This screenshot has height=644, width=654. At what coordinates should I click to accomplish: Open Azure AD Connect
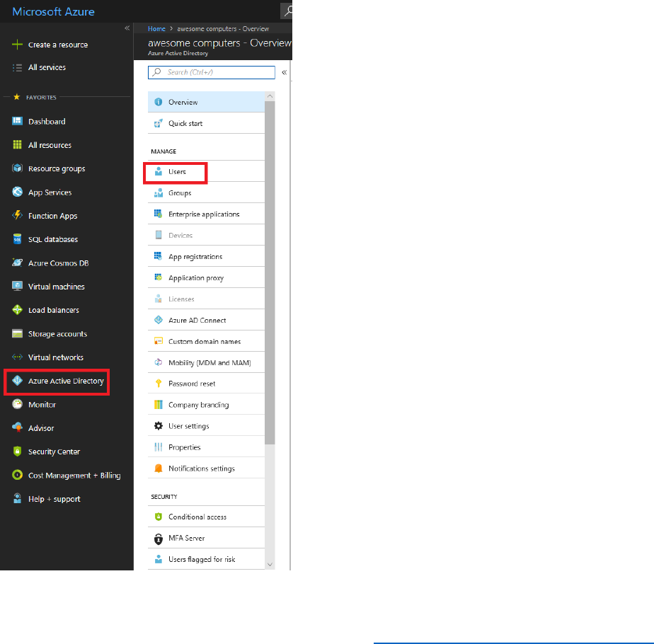pos(206,320)
